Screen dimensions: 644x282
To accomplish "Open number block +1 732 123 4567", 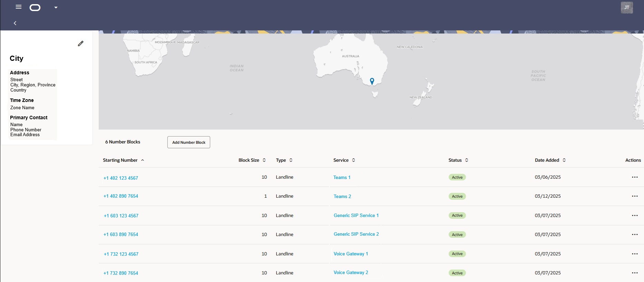I will point(121,254).
